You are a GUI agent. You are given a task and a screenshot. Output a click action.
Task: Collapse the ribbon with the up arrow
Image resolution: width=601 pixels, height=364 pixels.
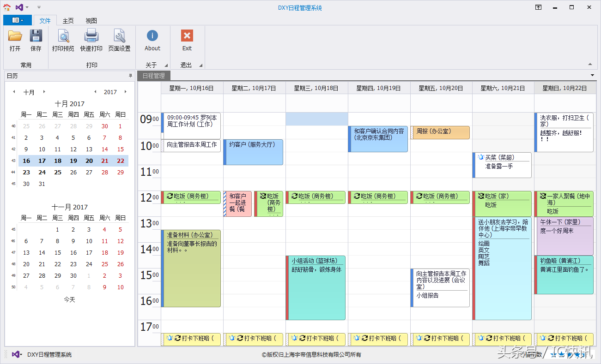590,64
